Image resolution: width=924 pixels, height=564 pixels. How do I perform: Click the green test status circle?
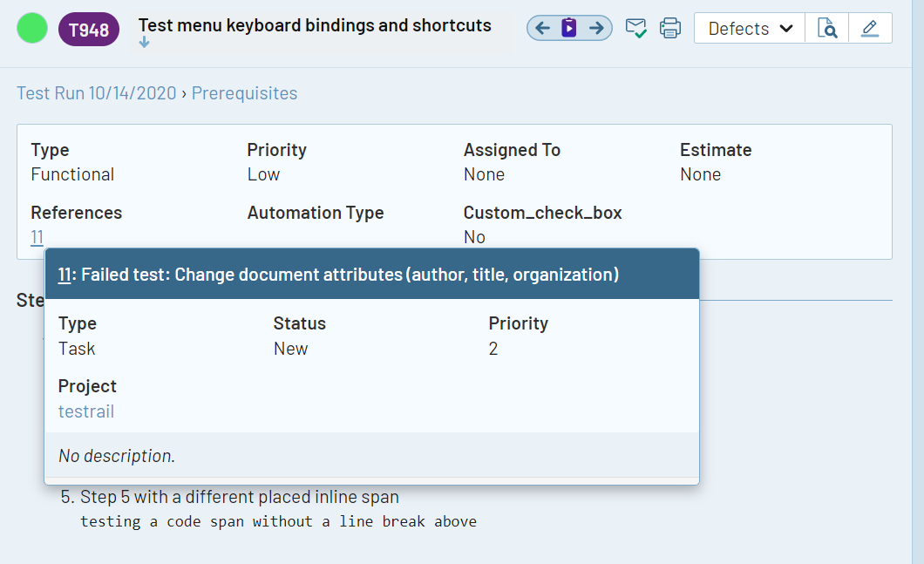coord(32,29)
